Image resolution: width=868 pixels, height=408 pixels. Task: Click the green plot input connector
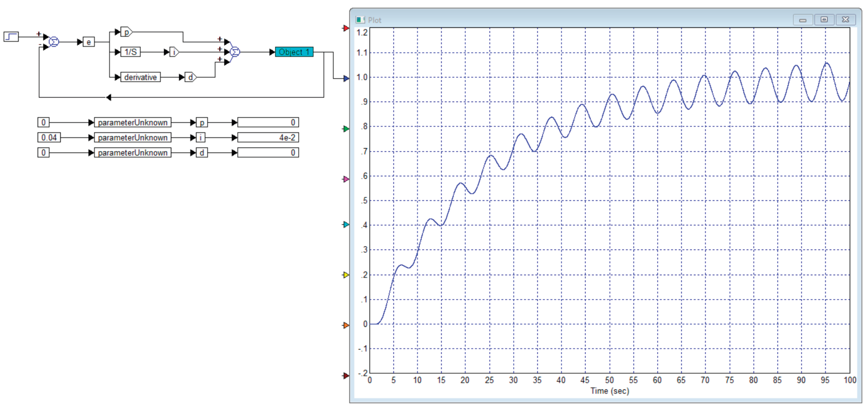point(346,129)
